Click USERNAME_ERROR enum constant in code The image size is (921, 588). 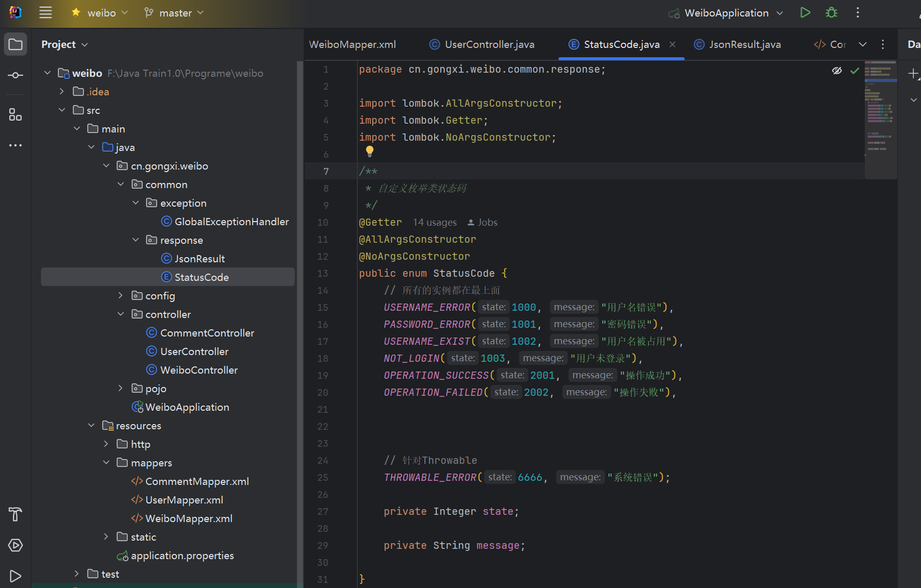tap(426, 307)
